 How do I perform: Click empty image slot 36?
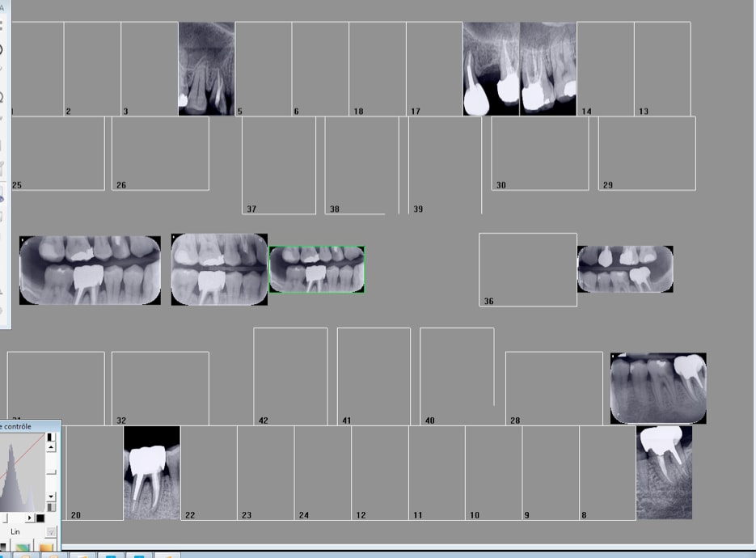pos(527,269)
